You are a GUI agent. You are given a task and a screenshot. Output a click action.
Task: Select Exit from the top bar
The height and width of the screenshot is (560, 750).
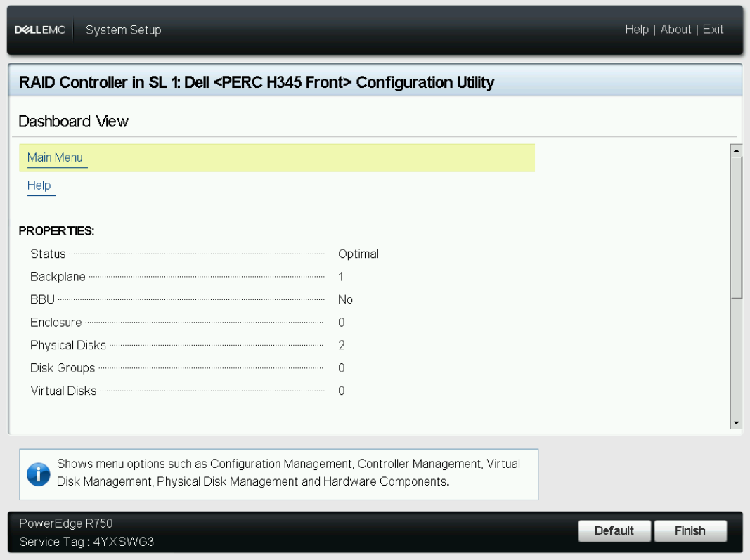(x=713, y=30)
